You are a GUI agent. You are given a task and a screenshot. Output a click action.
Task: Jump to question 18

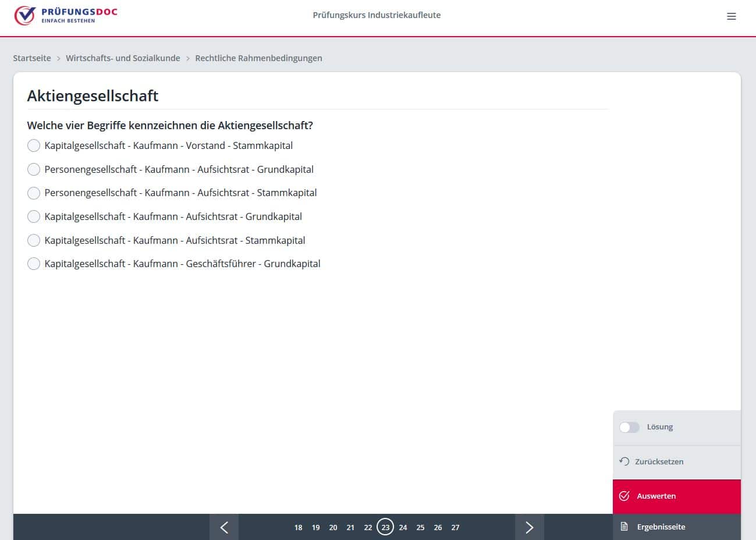point(298,528)
